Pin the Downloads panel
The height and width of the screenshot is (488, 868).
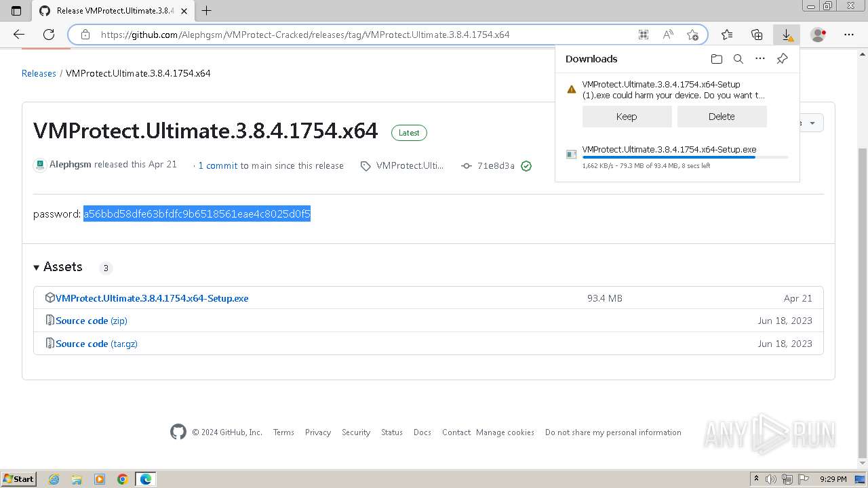click(x=782, y=59)
